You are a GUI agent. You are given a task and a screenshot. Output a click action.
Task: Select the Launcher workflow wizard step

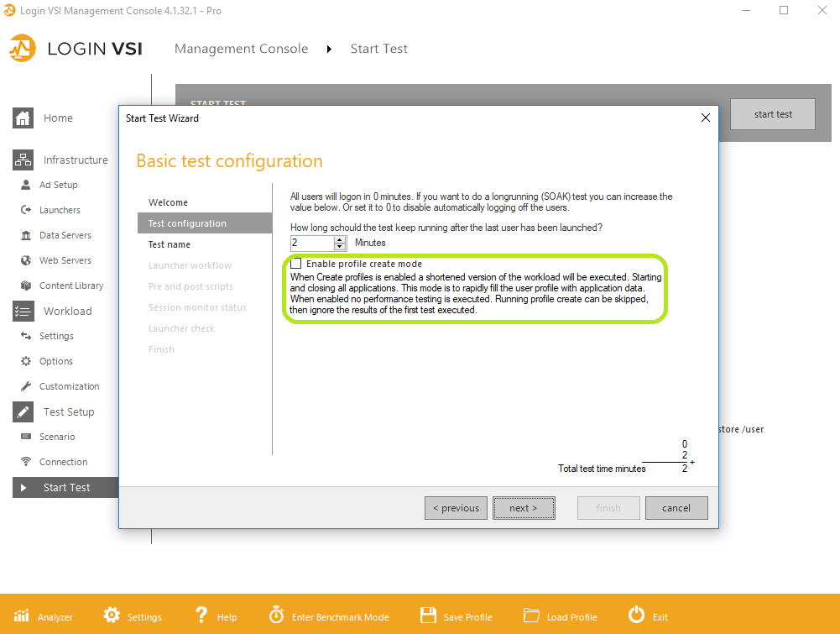click(x=190, y=265)
